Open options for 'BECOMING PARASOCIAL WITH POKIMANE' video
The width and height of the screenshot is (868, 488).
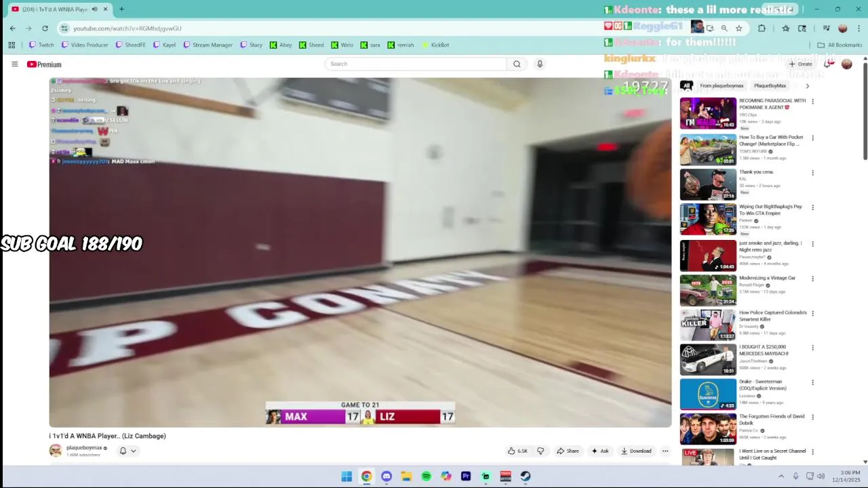point(812,102)
